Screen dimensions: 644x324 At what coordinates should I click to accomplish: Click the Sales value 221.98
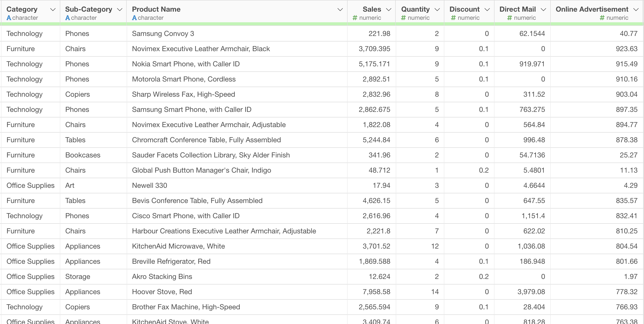tap(379, 34)
